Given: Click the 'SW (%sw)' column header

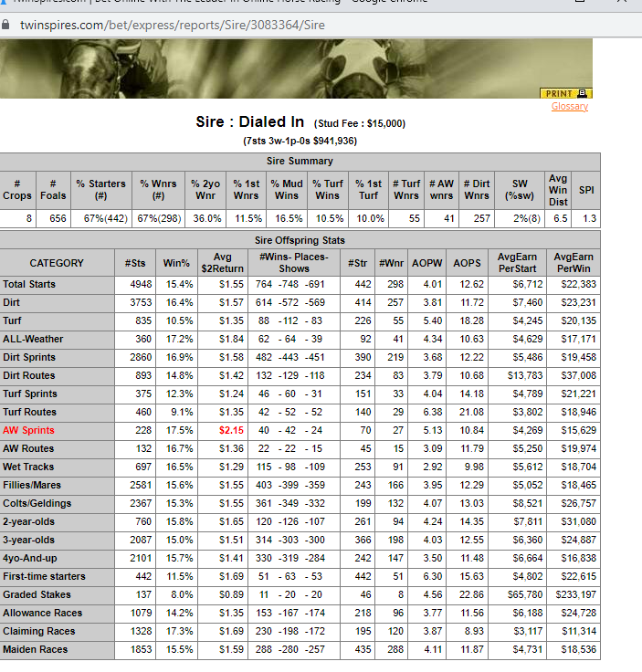Looking at the screenshot, I should click(x=520, y=190).
